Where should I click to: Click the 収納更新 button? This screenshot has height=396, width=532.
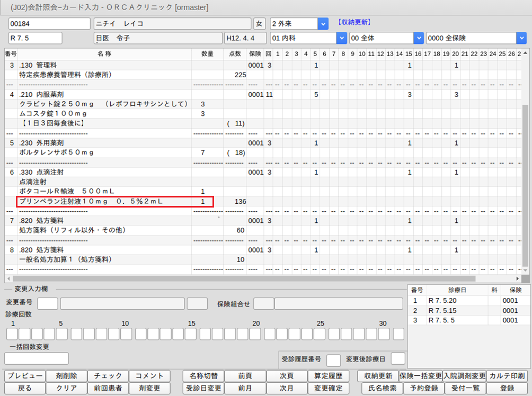tap(378, 376)
